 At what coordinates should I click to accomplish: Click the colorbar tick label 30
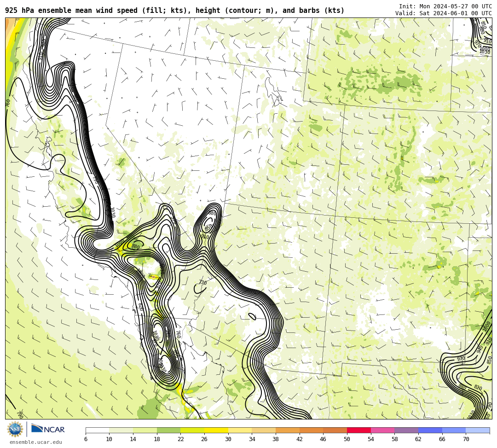(x=228, y=439)
